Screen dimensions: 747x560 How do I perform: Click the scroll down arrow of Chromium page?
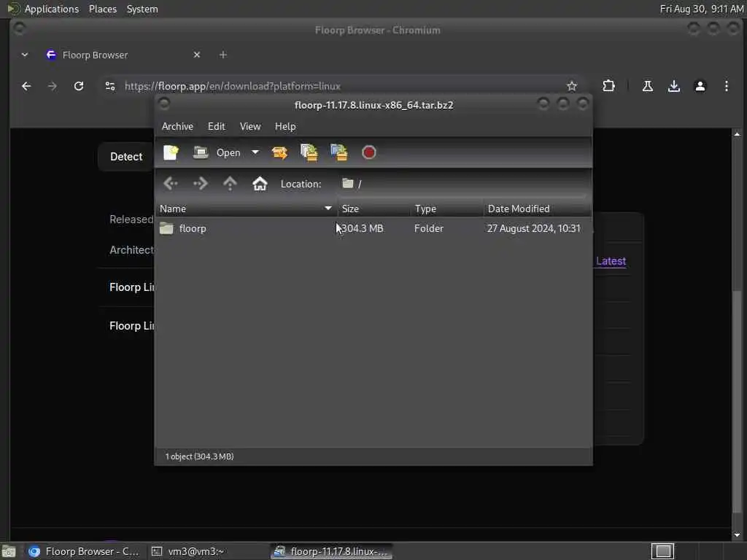pos(737,534)
